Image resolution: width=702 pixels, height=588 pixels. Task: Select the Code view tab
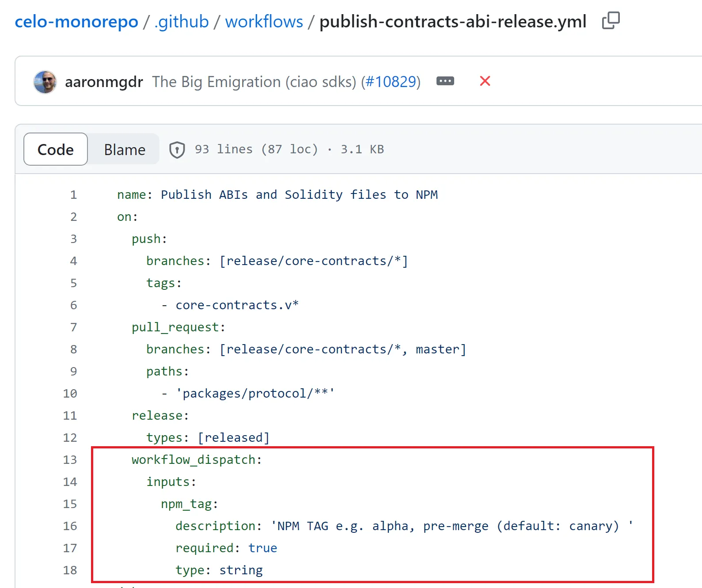pos(56,150)
